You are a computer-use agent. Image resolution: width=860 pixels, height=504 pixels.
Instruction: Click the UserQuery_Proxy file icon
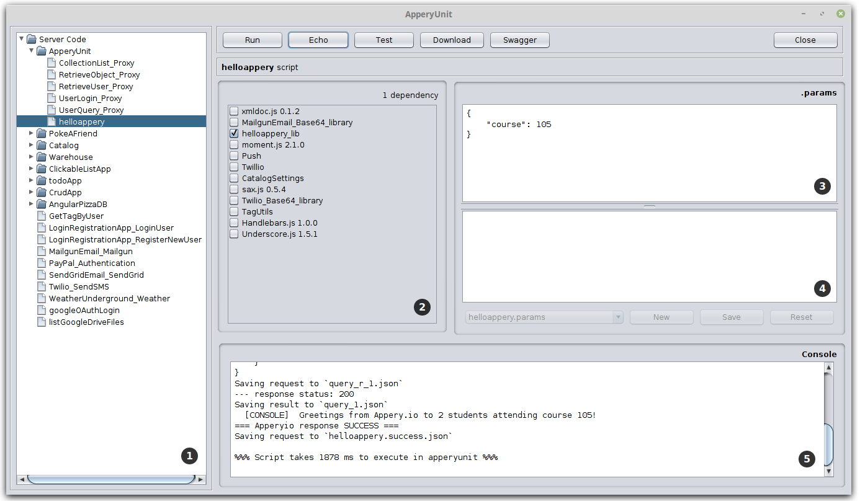coord(52,110)
